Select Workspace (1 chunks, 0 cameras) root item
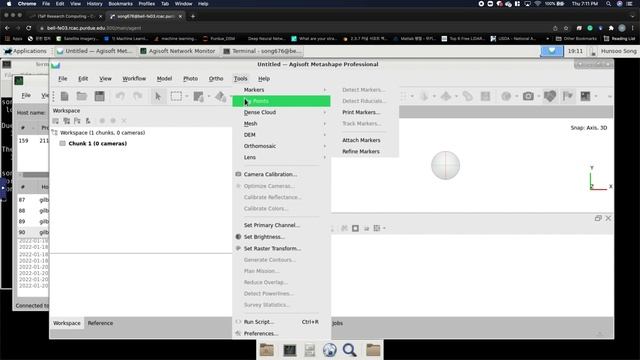Viewport: 640px width, 360px height. click(x=102, y=133)
